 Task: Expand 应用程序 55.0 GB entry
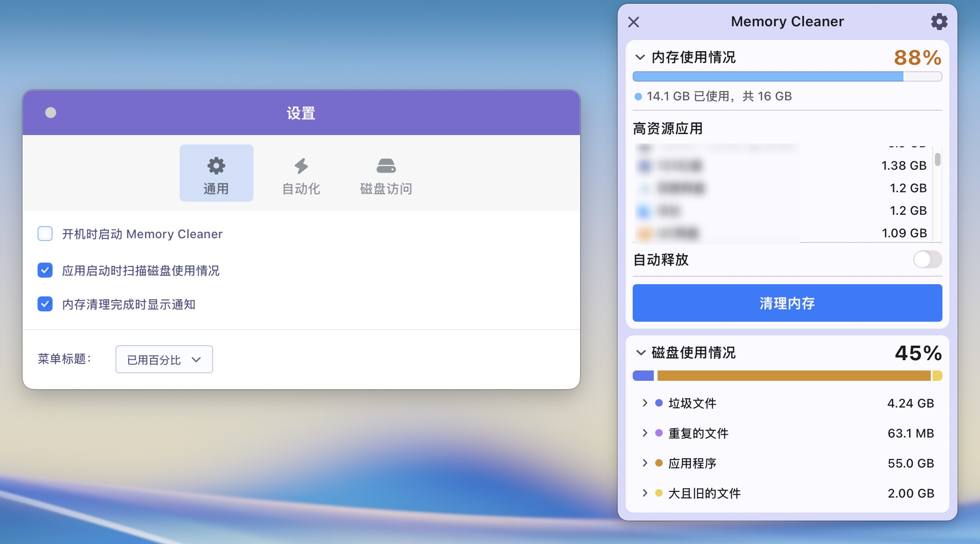click(x=645, y=463)
